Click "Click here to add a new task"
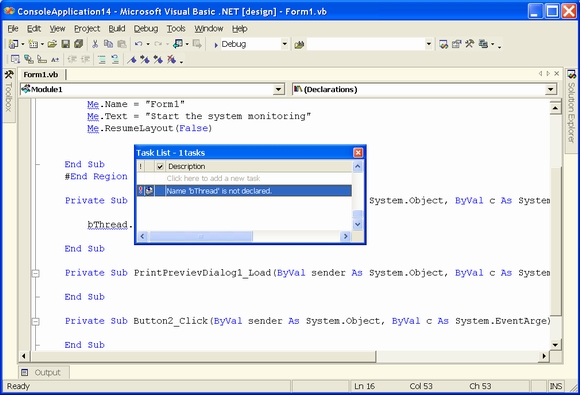This screenshot has width=580, height=395. click(213, 179)
